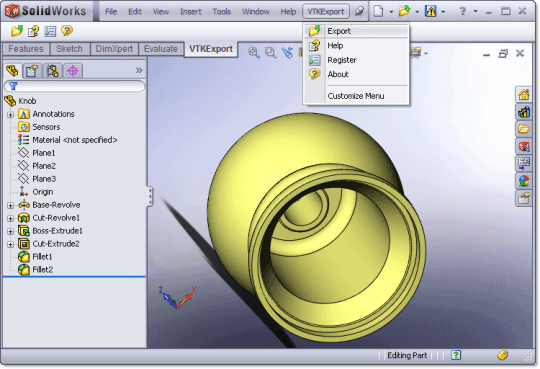Switch to the DimXpert tab

point(114,49)
